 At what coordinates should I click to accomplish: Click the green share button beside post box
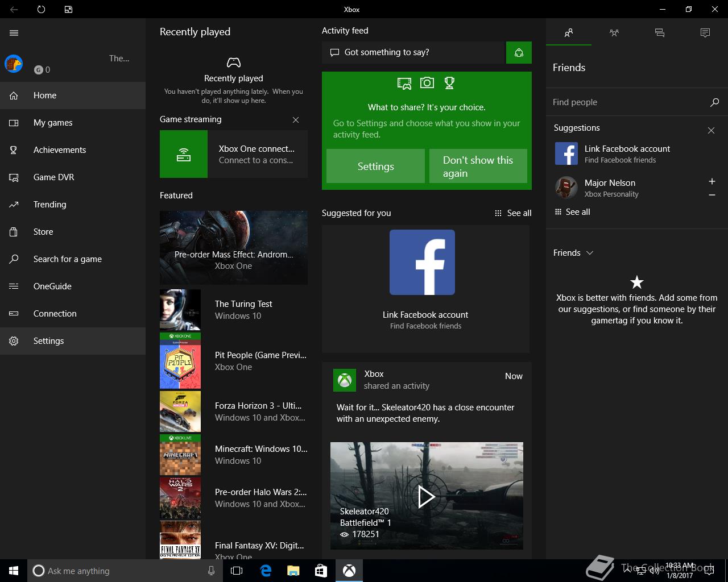pyautogui.click(x=519, y=52)
